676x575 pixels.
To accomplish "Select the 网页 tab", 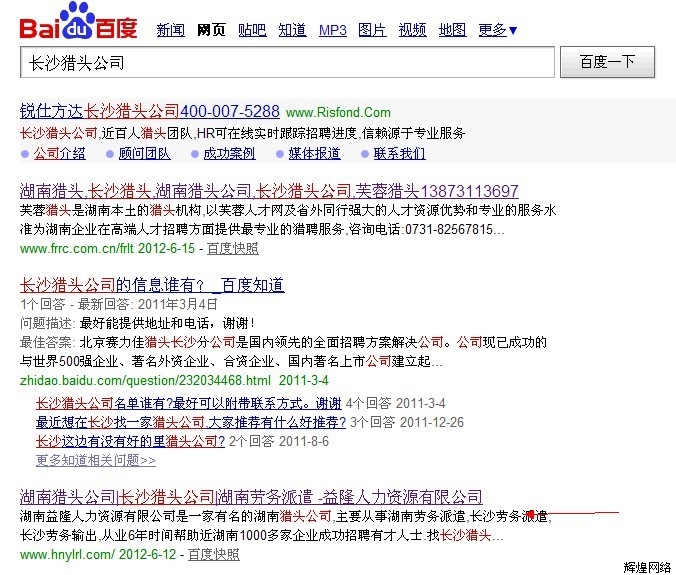I will [x=211, y=30].
